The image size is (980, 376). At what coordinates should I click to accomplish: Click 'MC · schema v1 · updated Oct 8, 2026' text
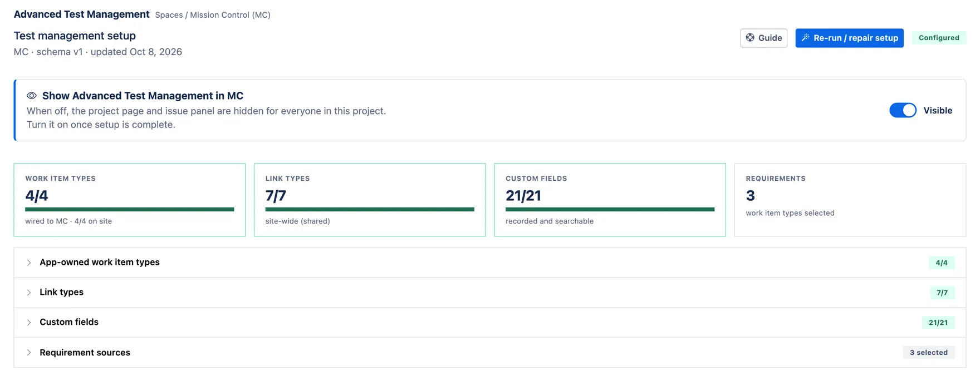(x=98, y=52)
